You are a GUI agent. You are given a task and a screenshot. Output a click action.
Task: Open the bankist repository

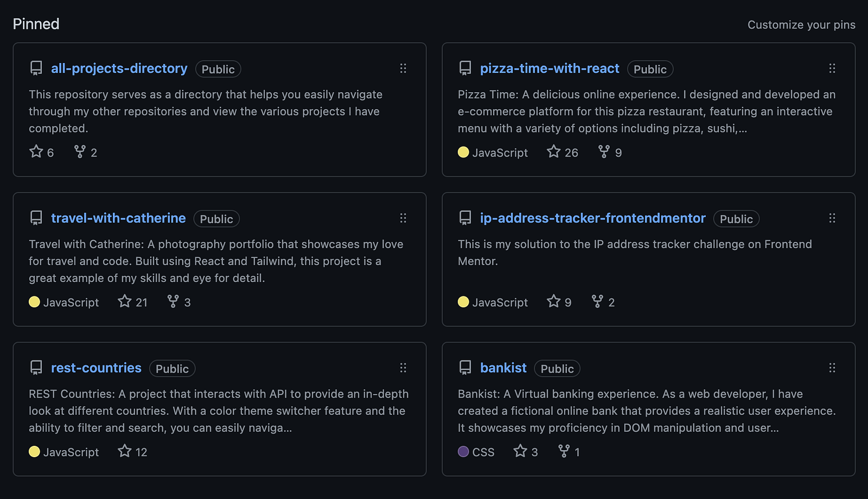click(x=503, y=368)
